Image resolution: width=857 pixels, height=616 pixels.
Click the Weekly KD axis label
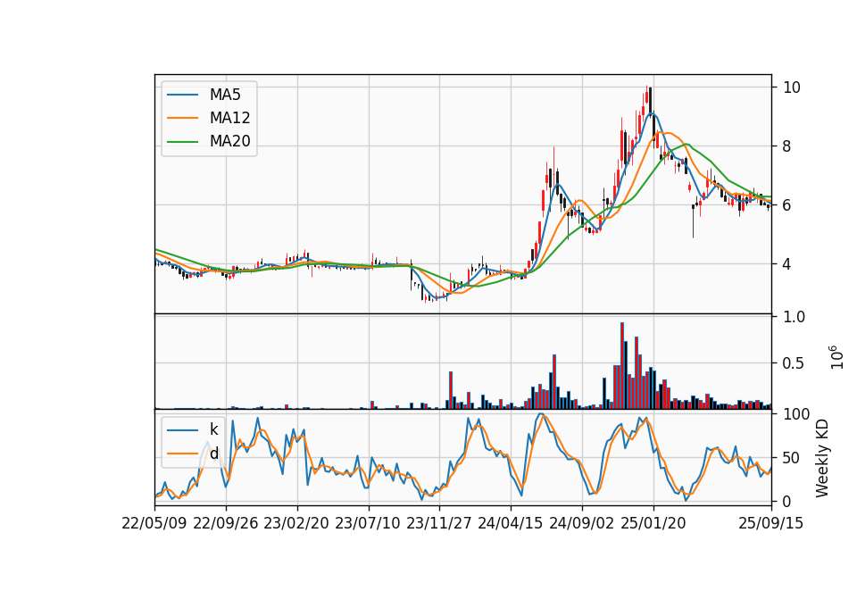[822, 459]
